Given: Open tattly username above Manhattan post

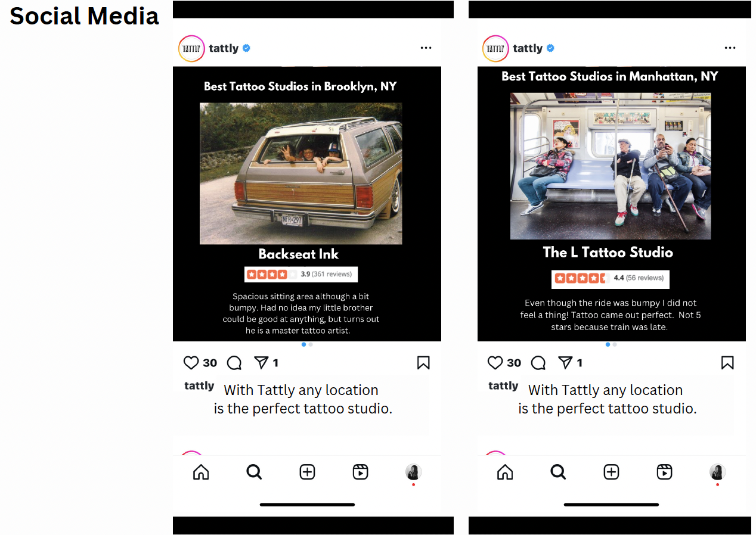Looking at the screenshot, I should 528,48.
